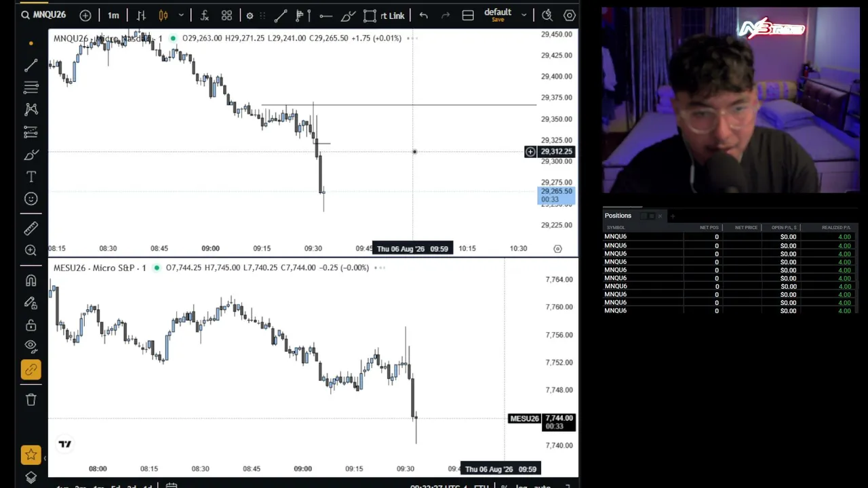868x488 pixels.
Task: Toggle the favorites toolbar star button
Action: click(31, 455)
